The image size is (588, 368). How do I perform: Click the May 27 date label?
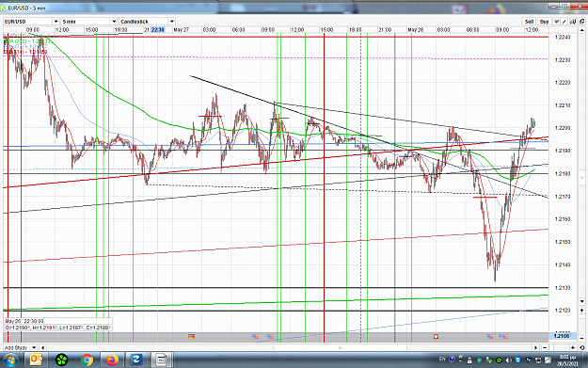tap(182, 29)
